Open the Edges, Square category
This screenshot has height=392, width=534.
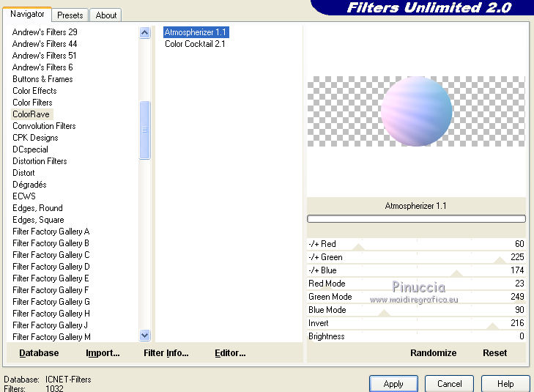(x=39, y=220)
